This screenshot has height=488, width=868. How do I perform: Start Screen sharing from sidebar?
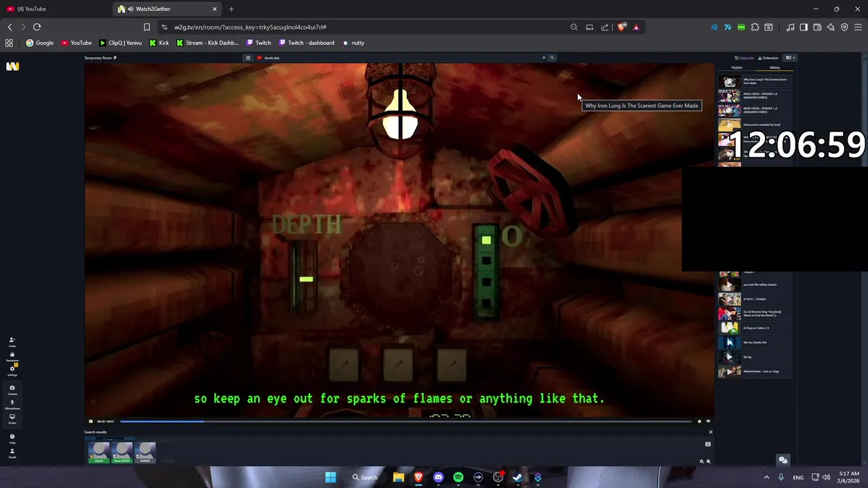[x=12, y=418]
